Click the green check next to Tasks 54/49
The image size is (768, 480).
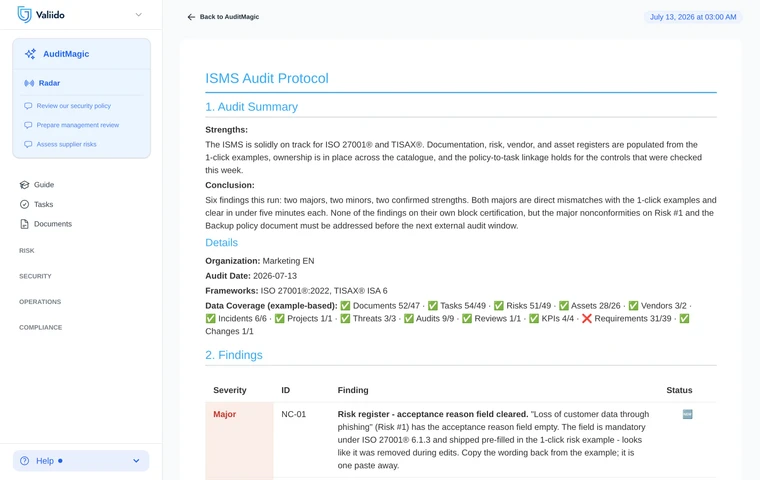[432, 306]
